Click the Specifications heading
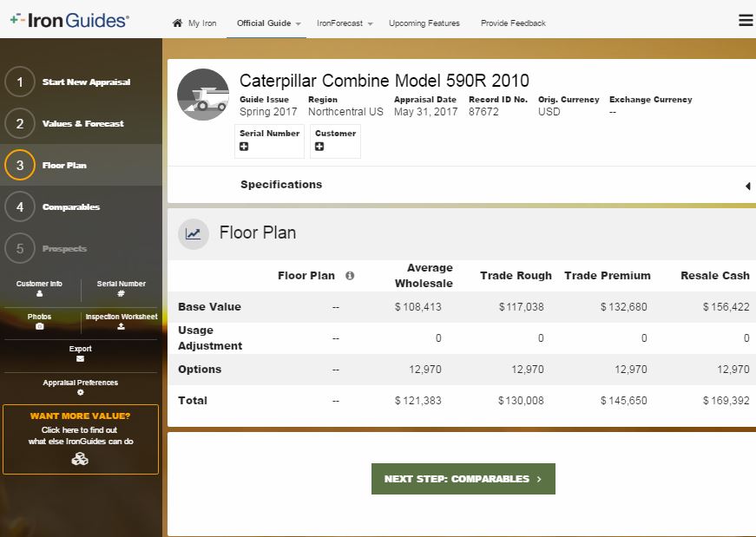756x537 pixels. 281,185
